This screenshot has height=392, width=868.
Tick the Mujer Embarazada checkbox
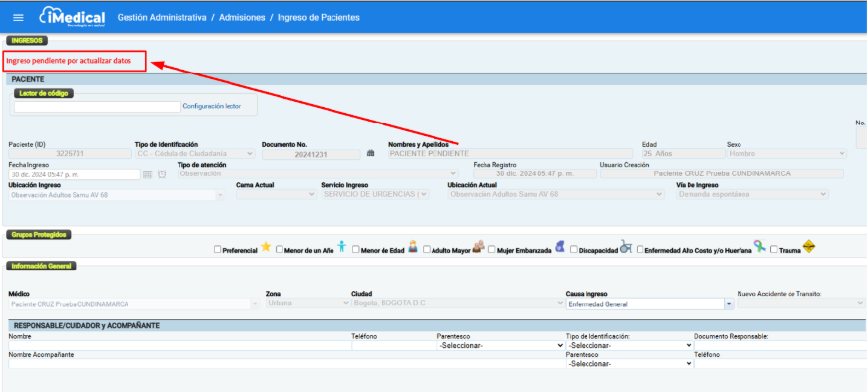click(492, 250)
